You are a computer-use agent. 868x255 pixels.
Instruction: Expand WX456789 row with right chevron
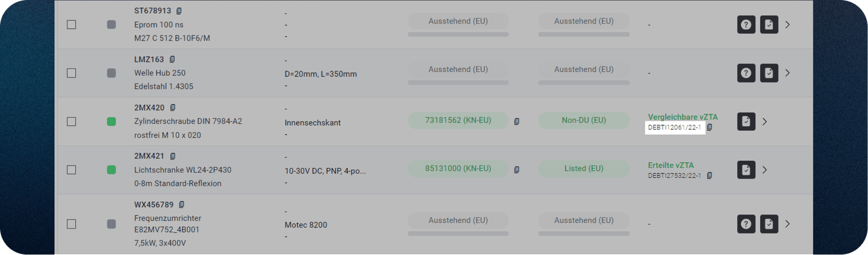[788, 224]
